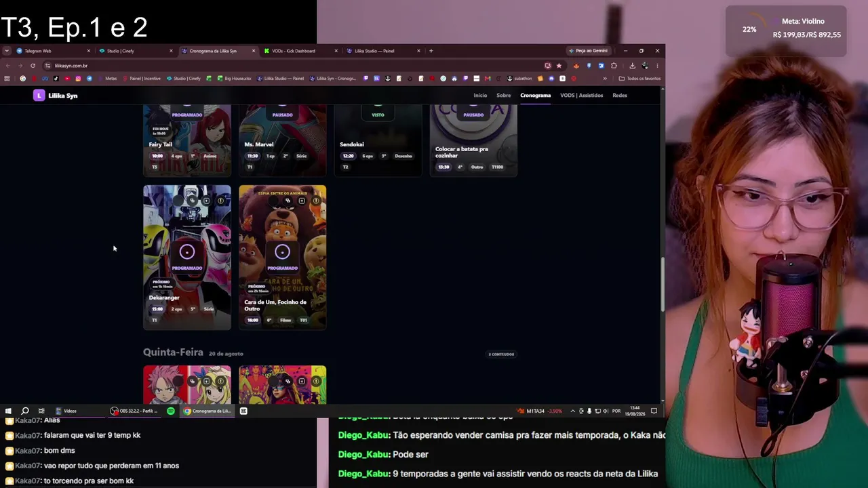Select the Cronograma nav item

[x=536, y=96]
